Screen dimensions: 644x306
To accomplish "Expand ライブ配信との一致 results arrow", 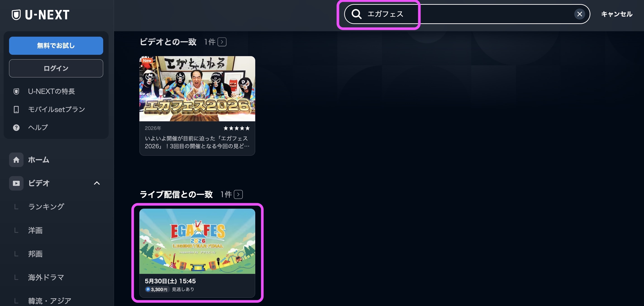I will pos(238,194).
